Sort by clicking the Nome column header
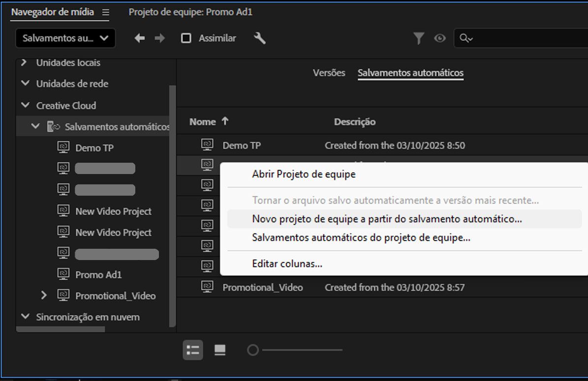Viewport: 588px width, 381px height. coord(203,121)
